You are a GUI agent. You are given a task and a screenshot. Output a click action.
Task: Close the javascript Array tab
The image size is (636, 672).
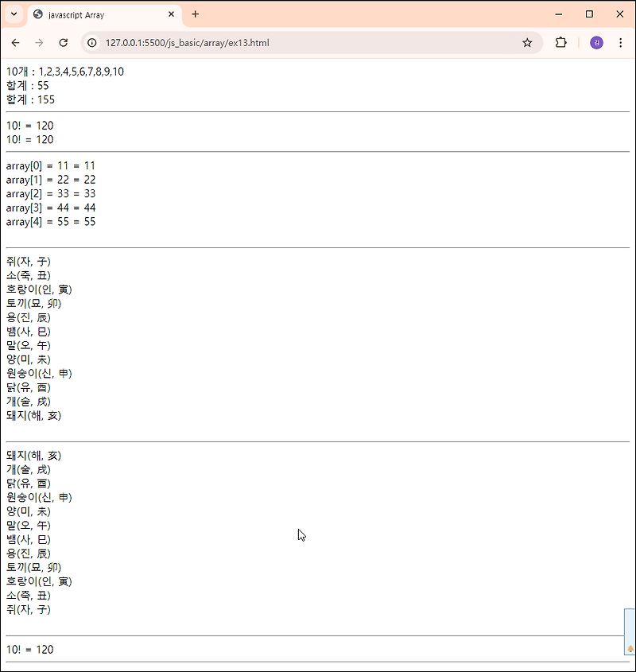(171, 14)
